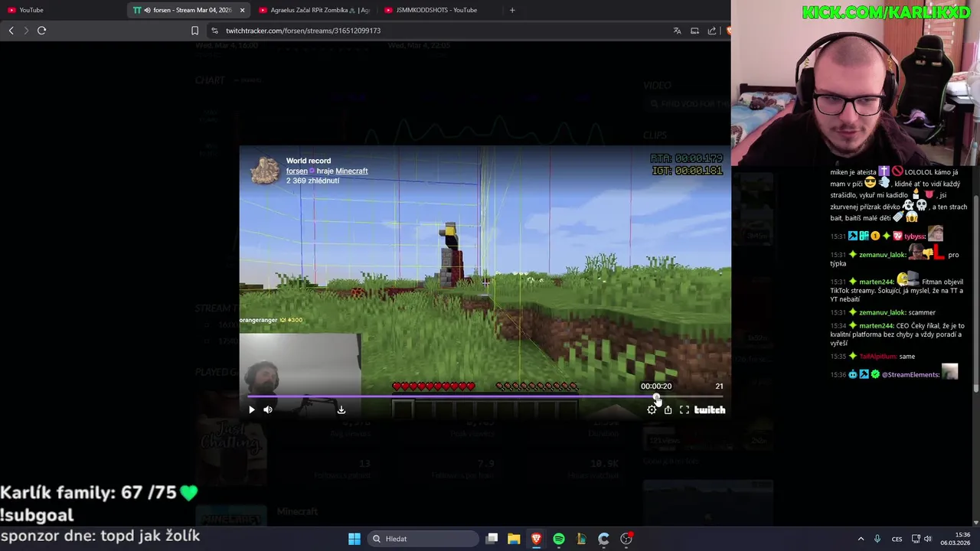Open League of Legends taskbar icon
980x551 pixels.
(x=581, y=539)
